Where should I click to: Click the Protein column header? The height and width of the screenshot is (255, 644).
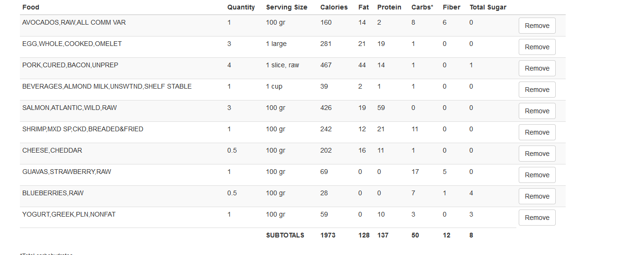(x=389, y=7)
